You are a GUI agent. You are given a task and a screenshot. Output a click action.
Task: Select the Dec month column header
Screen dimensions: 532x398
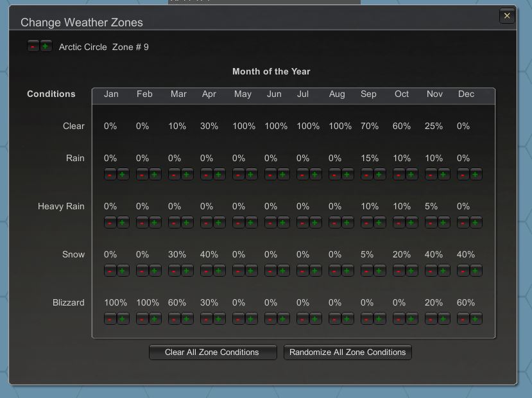[x=466, y=94]
